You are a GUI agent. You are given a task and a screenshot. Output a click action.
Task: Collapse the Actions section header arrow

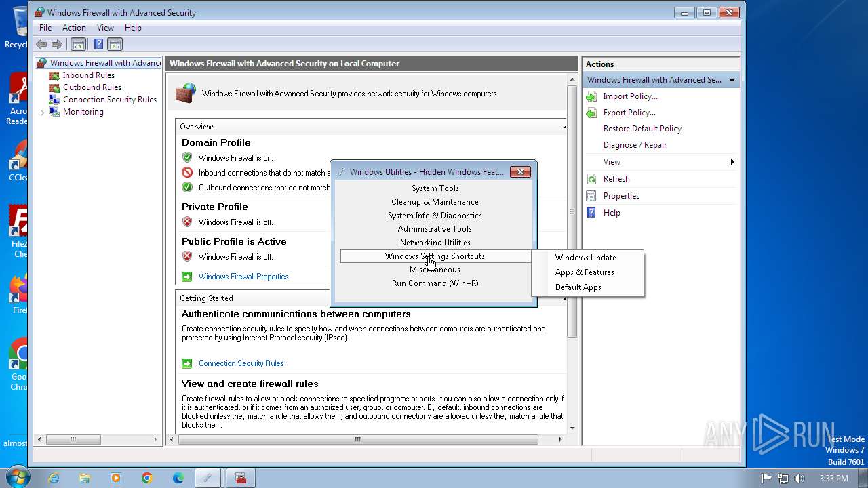(732, 80)
